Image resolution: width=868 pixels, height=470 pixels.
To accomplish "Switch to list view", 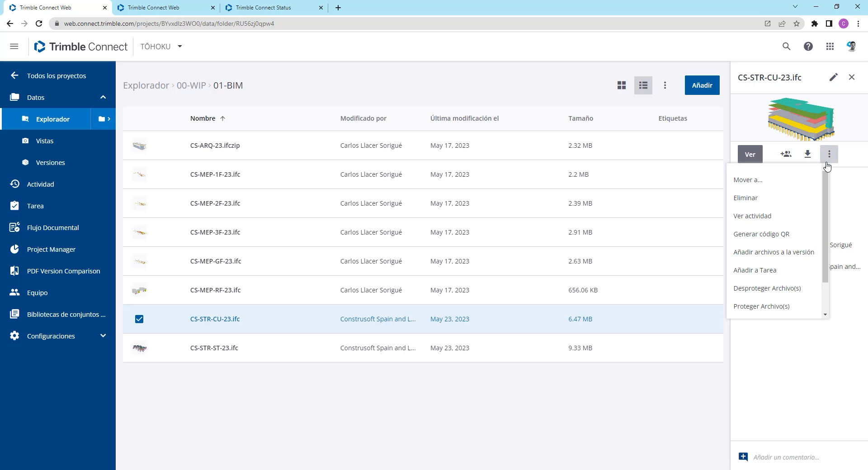I will tap(643, 85).
